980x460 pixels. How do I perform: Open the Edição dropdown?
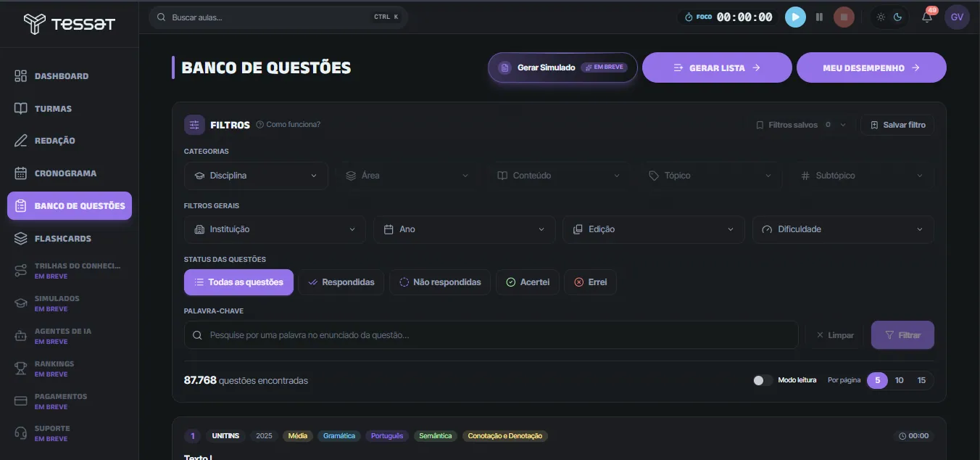coord(654,229)
